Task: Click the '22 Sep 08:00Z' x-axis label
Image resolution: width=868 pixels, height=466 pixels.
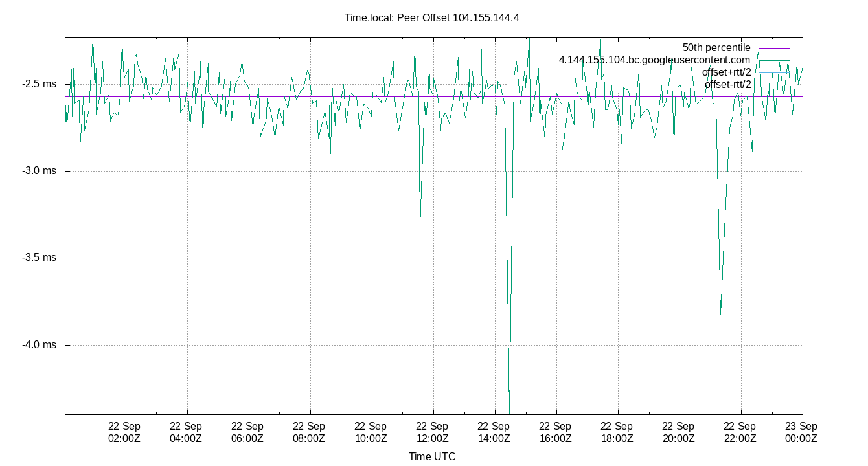Action: pos(309,432)
